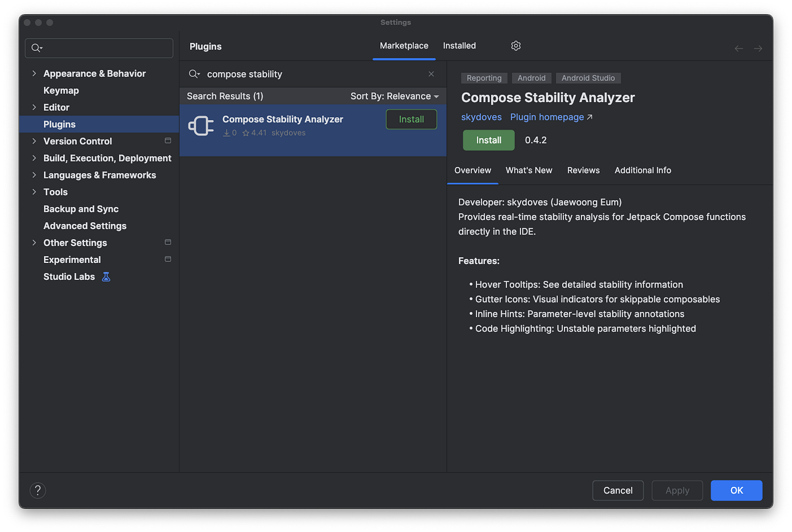Click project-level icon beside Version Control
Image resolution: width=792 pixels, height=532 pixels.
[x=168, y=141]
